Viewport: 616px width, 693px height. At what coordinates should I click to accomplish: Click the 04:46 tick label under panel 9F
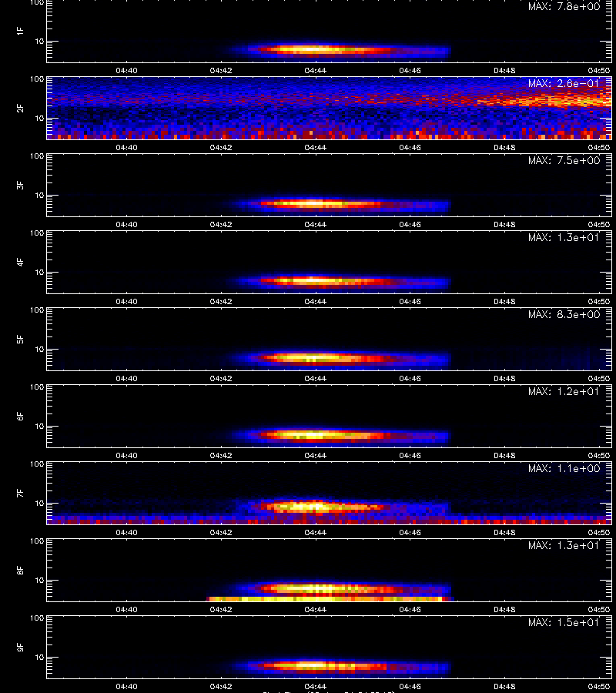(x=410, y=686)
